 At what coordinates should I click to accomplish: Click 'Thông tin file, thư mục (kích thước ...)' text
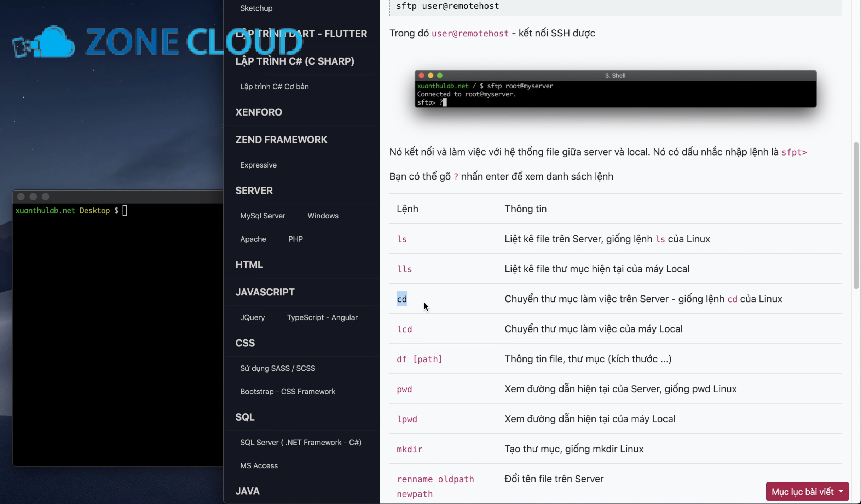coord(588,359)
